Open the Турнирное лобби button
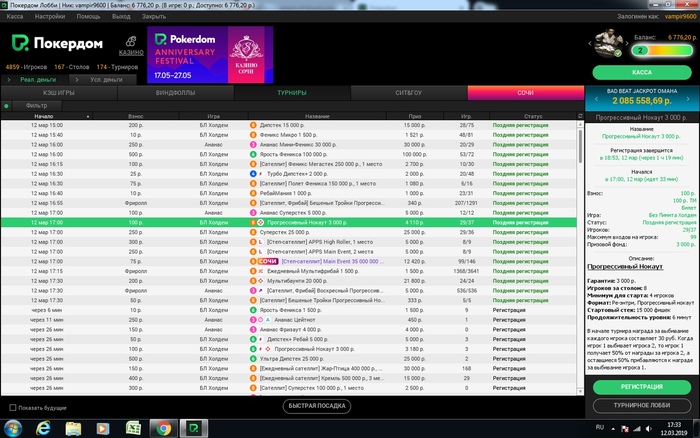This screenshot has width=700, height=438. 642,405
